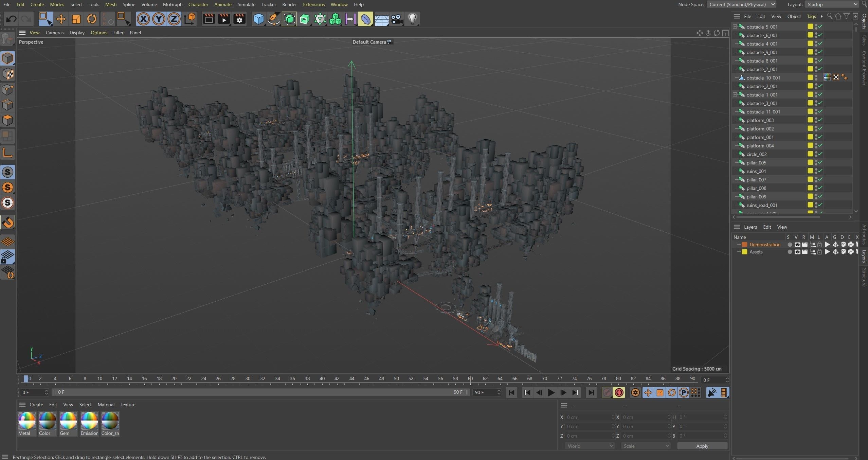Open Content Browser side tab

pyautogui.click(x=864, y=68)
